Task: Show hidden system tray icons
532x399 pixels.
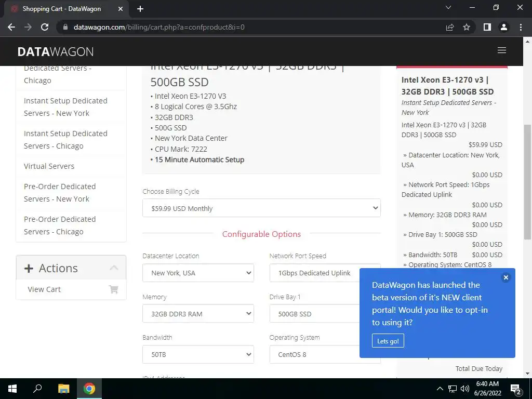Action: coord(440,389)
